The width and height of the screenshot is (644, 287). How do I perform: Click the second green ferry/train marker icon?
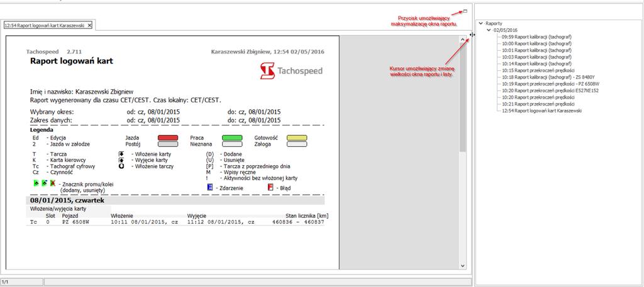(45, 183)
